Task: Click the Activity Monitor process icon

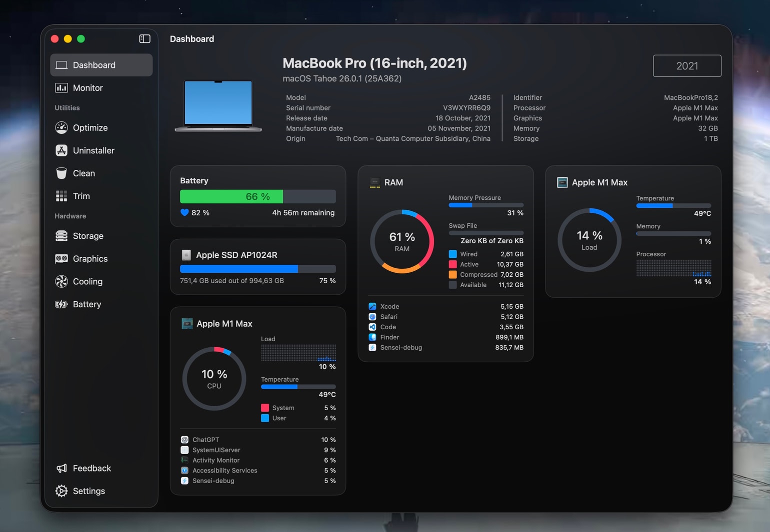Action: pyautogui.click(x=184, y=460)
